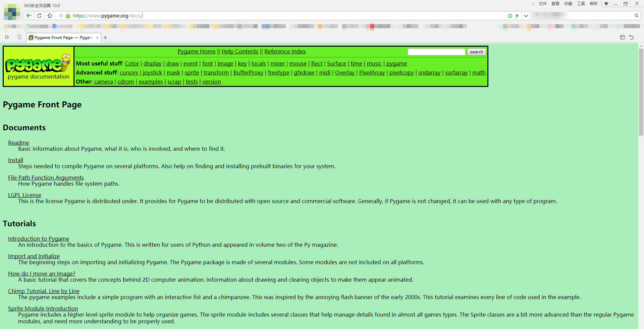Open the font module link

208,63
